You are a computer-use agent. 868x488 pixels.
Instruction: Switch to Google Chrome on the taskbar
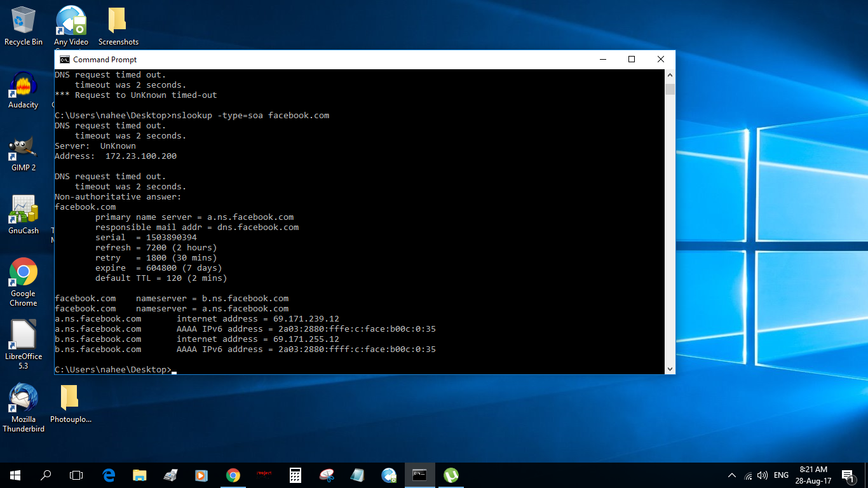pyautogui.click(x=233, y=475)
